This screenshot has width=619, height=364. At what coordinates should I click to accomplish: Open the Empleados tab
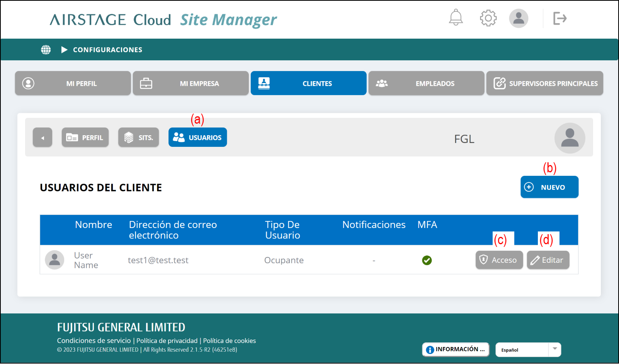pos(426,83)
